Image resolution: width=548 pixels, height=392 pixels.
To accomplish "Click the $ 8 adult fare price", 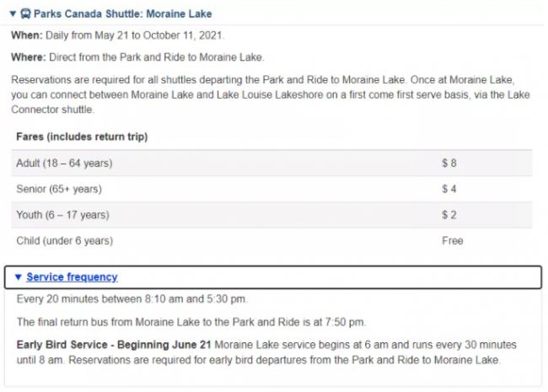I will pos(449,163).
